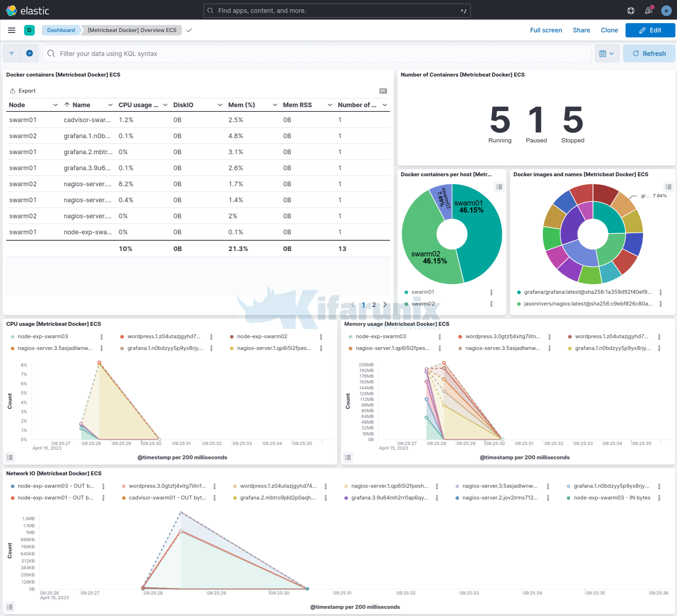Open the main navigation hamburger menu

pos(11,30)
